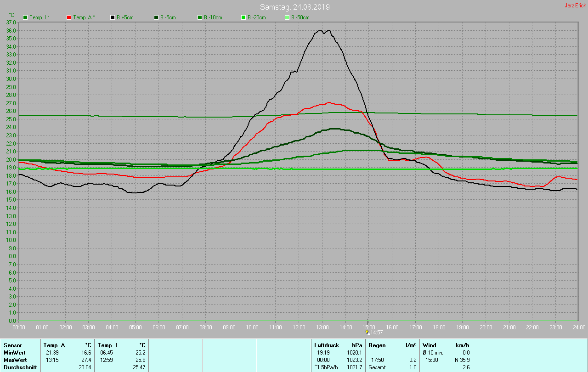Click the yellow 14:57 time marker triangle
Image resolution: width=588 pixels, height=372 pixels.
367,332
